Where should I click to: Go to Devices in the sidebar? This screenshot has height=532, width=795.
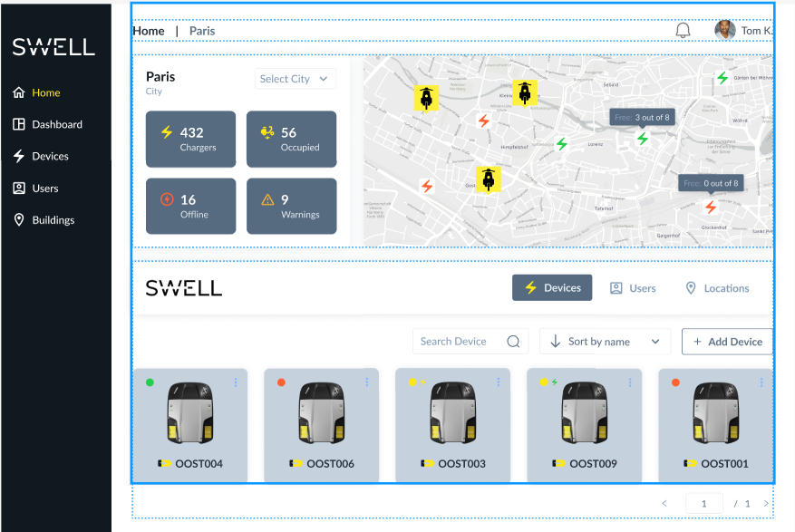[x=40, y=156]
